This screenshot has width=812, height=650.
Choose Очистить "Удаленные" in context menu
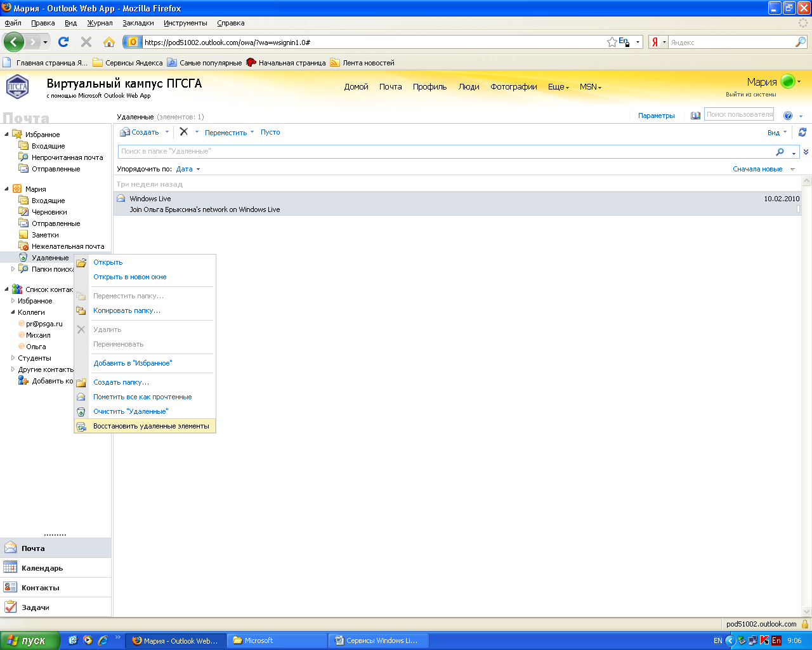tap(145, 411)
